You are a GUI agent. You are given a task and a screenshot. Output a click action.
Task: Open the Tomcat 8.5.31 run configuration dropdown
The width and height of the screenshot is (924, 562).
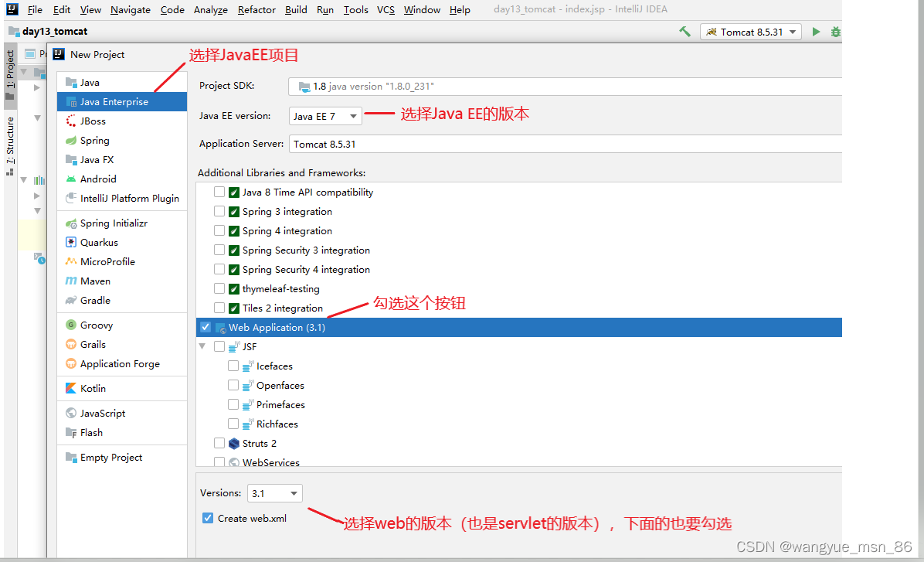coord(751,32)
